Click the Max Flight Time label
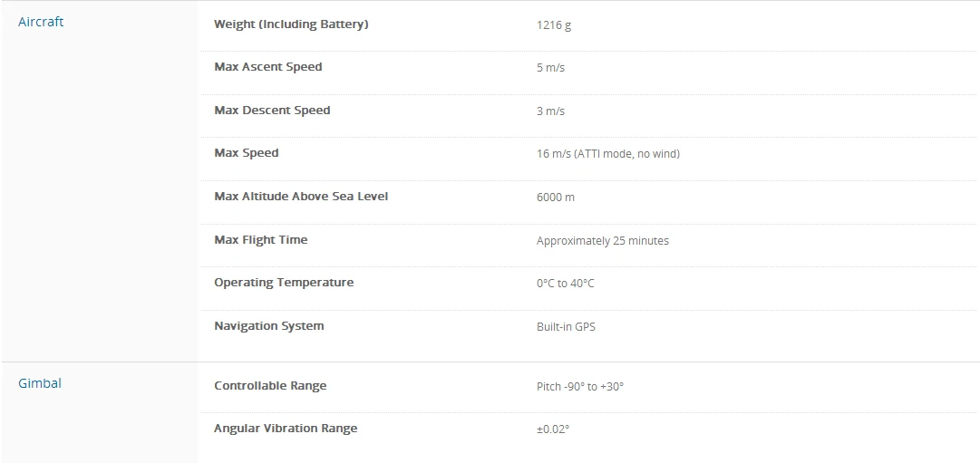Image resolution: width=980 pixels, height=463 pixels. [260, 240]
